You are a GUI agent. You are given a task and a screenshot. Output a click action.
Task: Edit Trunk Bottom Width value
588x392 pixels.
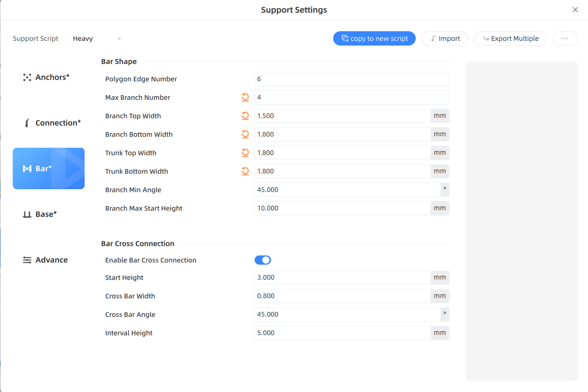point(342,171)
